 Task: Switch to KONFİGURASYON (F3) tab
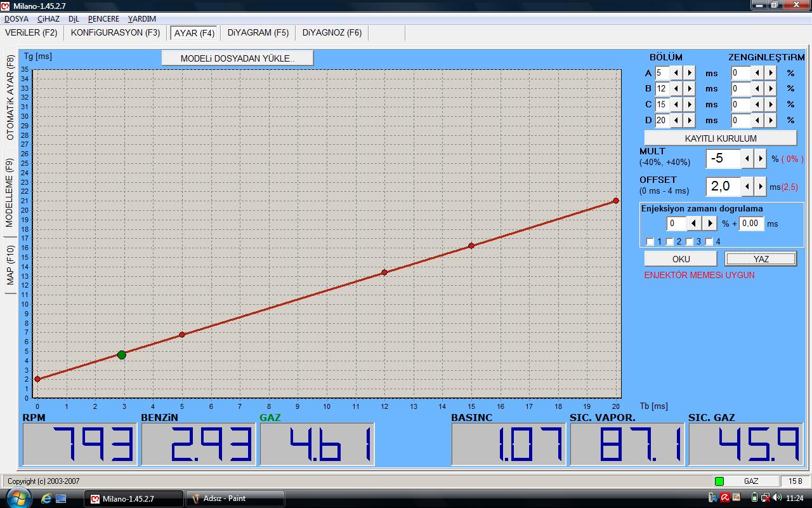(115, 32)
